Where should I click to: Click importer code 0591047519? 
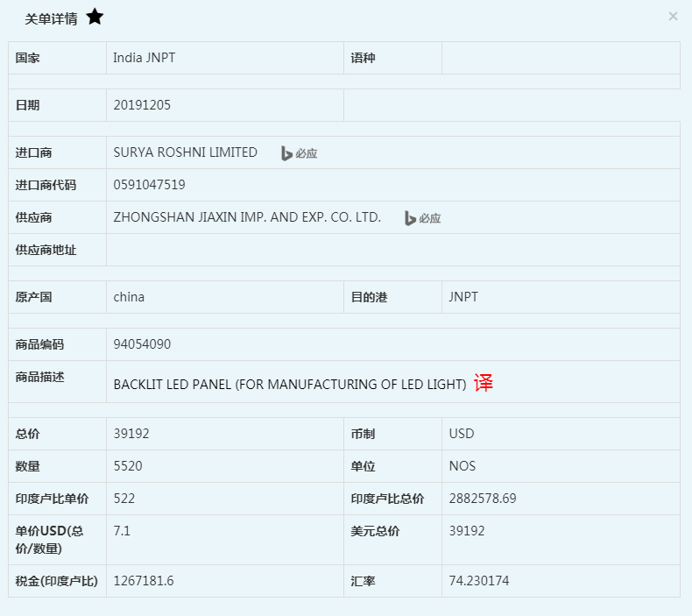(x=150, y=185)
